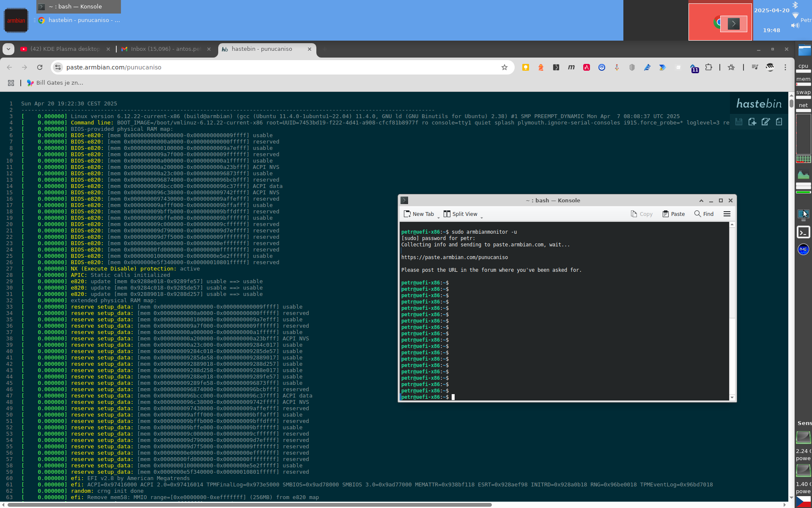This screenshot has height=508, width=812.
Task: Switch to the Gmail Inbox tab
Action: coord(165,49)
